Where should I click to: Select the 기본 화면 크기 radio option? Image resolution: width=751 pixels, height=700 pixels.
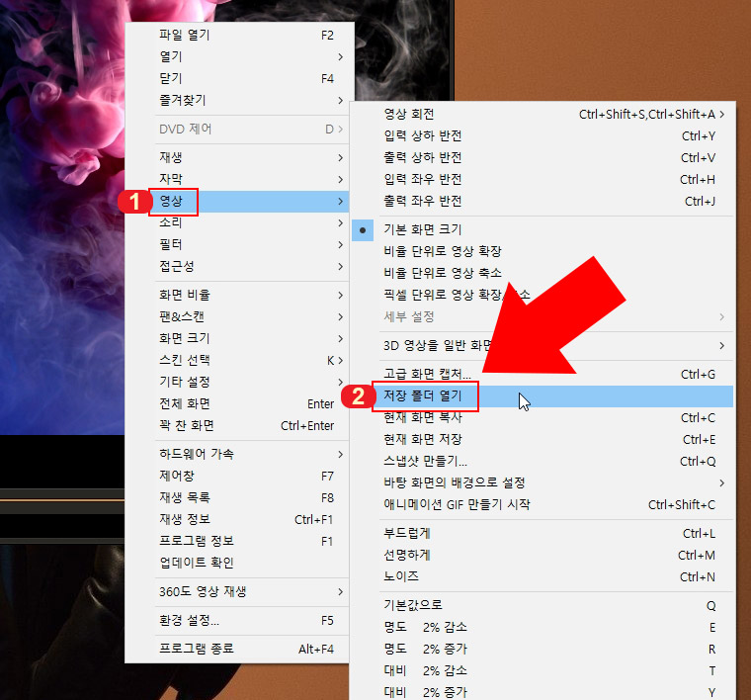[542, 230]
